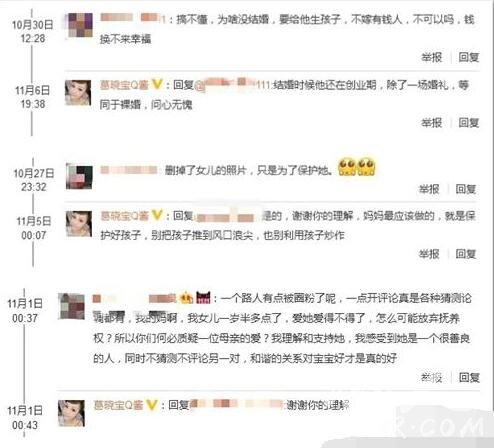Reply to the 11月6日 19:38 裸婚 comment
Screen dimensions: 494x448
pos(469,123)
